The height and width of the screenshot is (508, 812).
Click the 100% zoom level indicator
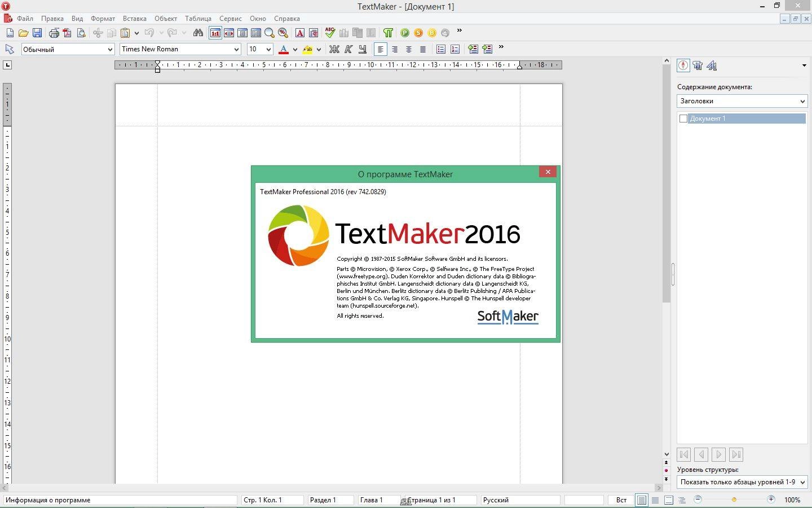coord(792,500)
